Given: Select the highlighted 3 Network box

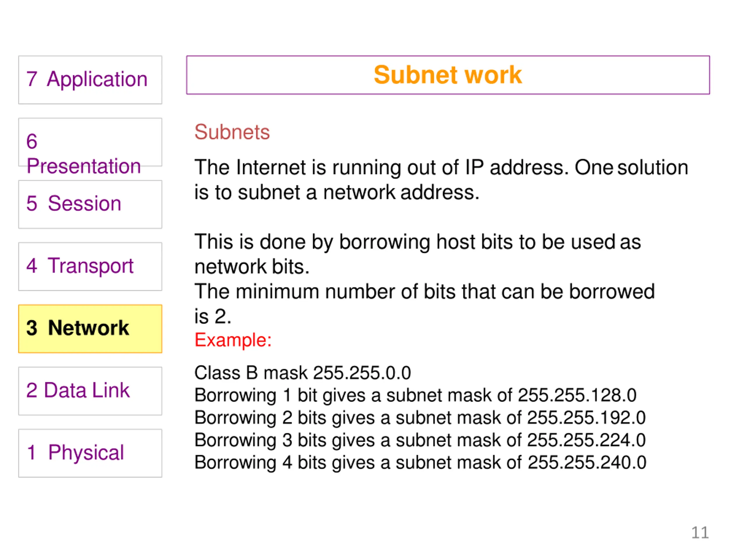Looking at the screenshot, I should (90, 329).
